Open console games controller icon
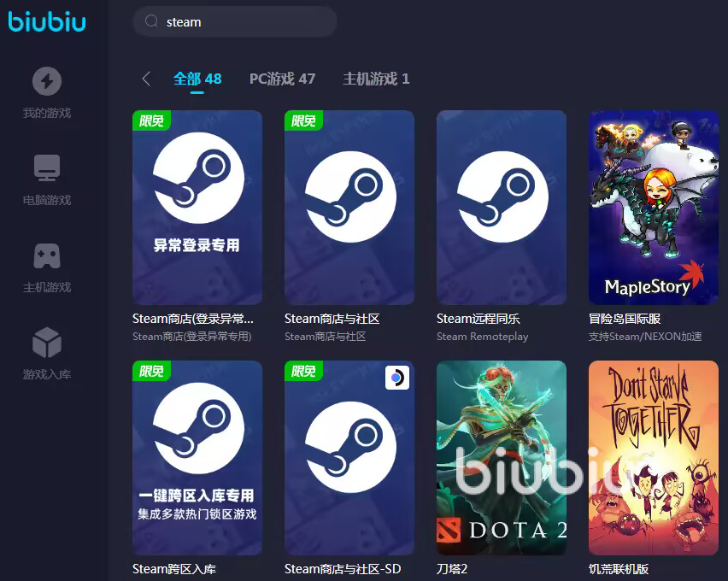This screenshot has height=581, width=728. point(47,256)
